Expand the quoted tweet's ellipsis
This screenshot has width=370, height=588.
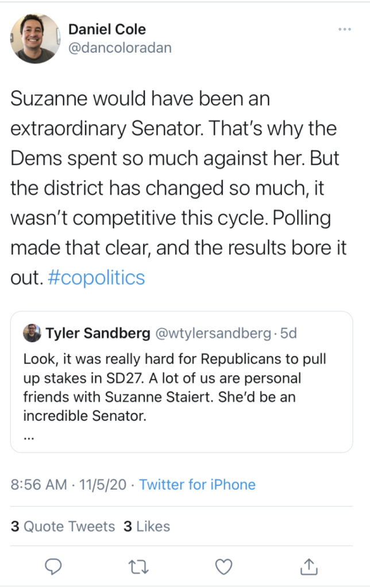pyautogui.click(x=29, y=436)
